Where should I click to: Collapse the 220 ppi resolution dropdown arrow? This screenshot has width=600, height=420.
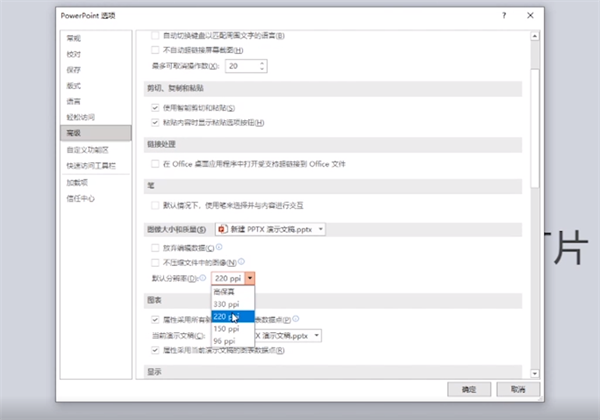pyautogui.click(x=250, y=278)
